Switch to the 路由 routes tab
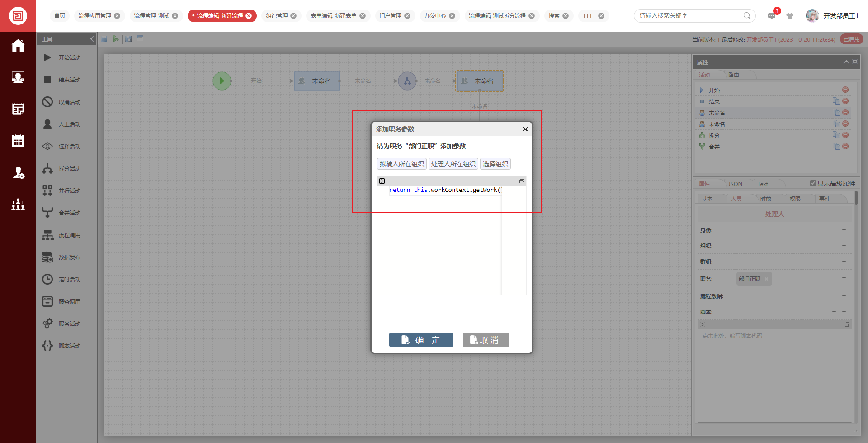 (734, 75)
